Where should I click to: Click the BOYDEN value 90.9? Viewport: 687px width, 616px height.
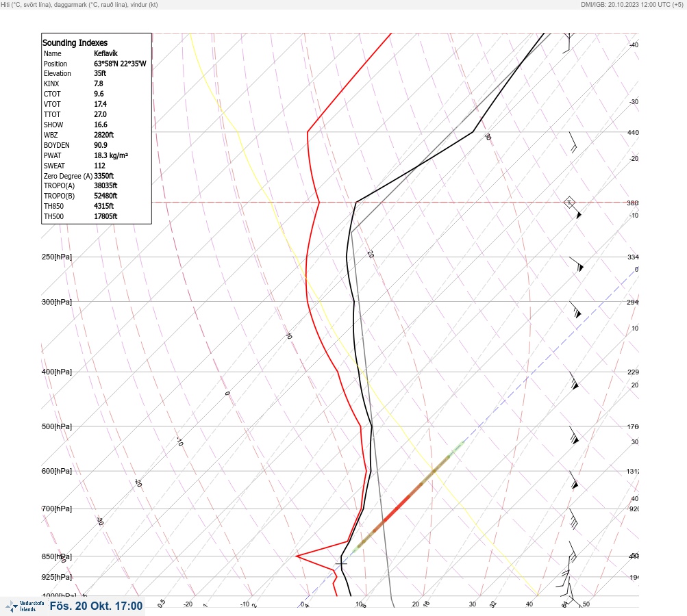coord(100,145)
